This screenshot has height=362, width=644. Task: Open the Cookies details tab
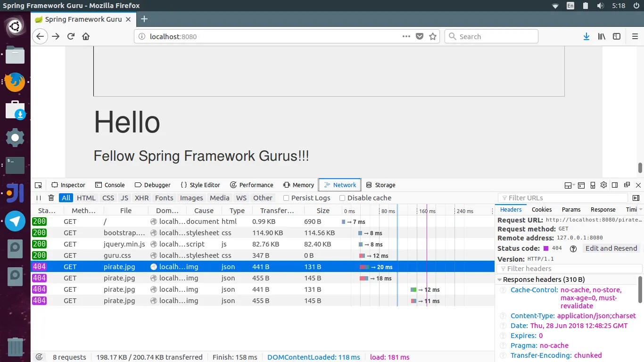point(542,210)
